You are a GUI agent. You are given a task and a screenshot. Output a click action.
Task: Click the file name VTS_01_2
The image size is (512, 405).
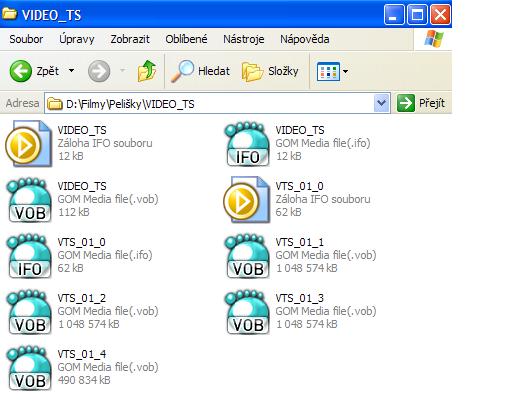click(x=82, y=298)
